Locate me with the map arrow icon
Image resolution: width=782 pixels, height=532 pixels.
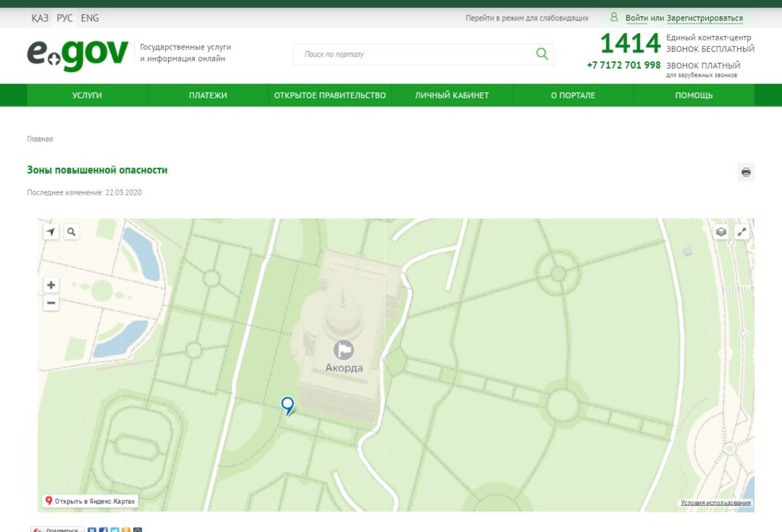(x=51, y=231)
